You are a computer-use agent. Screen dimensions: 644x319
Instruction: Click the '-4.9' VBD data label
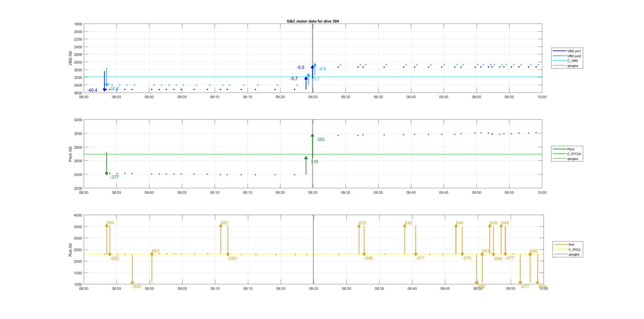(322, 69)
